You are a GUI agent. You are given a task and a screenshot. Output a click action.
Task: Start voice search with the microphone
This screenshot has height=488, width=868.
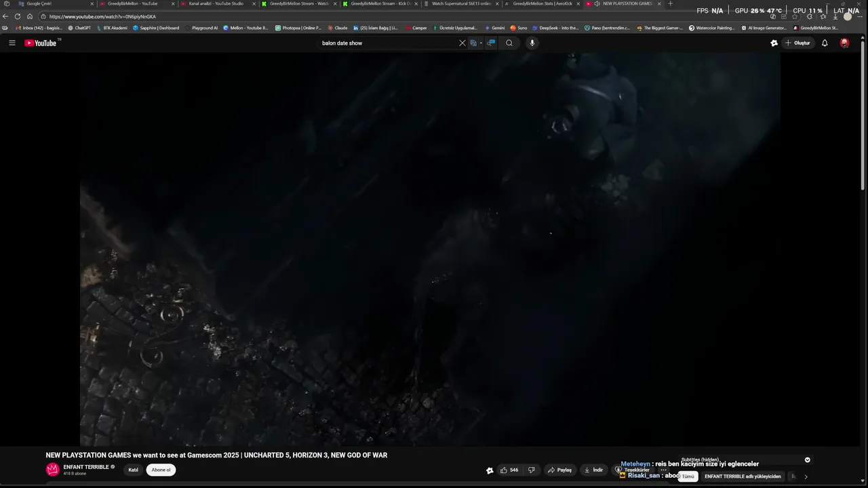[x=532, y=43]
